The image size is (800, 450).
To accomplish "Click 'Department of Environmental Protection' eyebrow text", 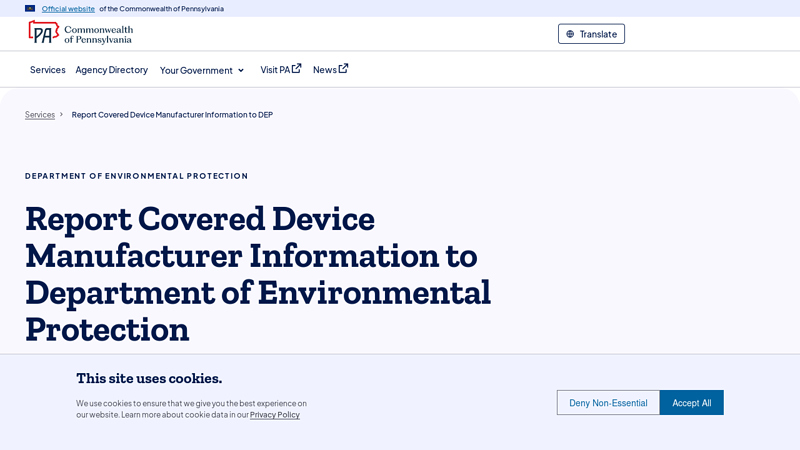I will point(136,176).
